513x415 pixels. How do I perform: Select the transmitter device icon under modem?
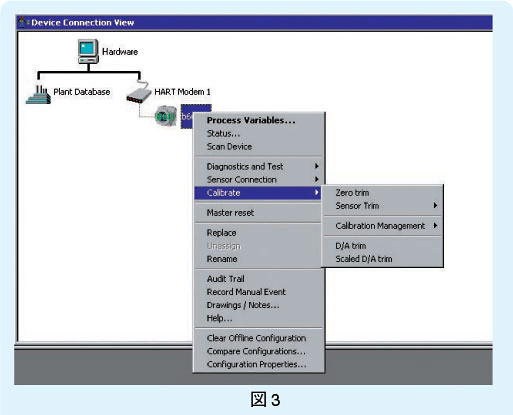166,116
